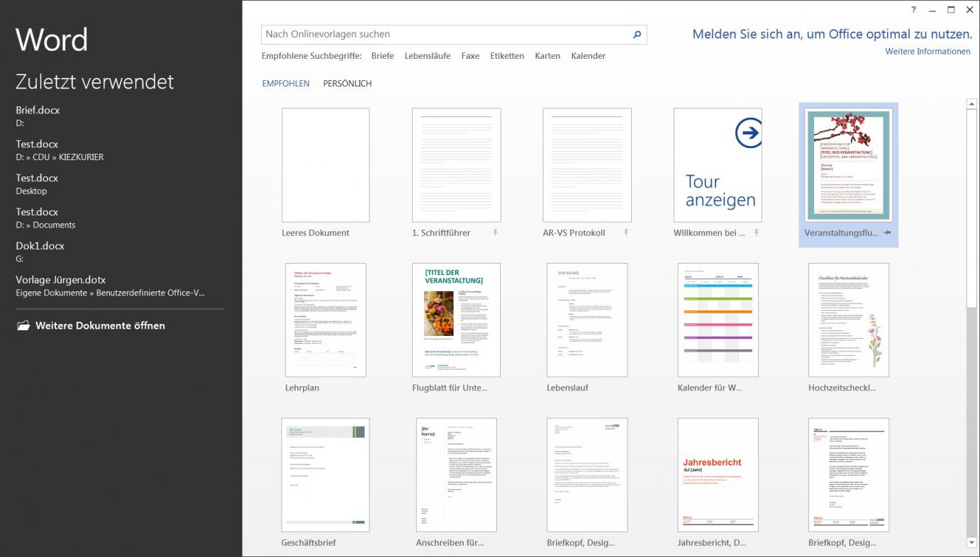Toggle the pin on Willkommen bei template
Viewport: 980px width, 557px height.
(x=756, y=232)
